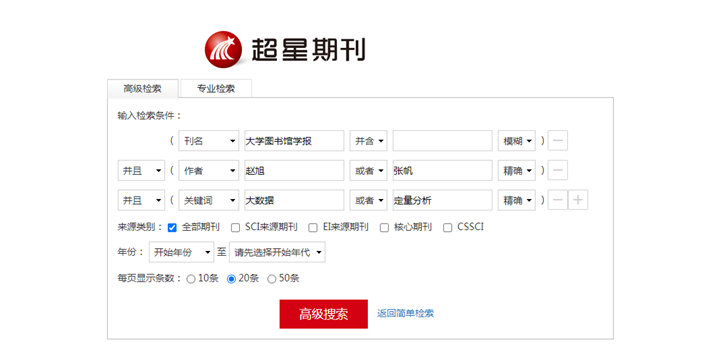Click the 大学图书馆学报 journal name field
Image resolution: width=702 pixels, height=361 pixels.
294,141
